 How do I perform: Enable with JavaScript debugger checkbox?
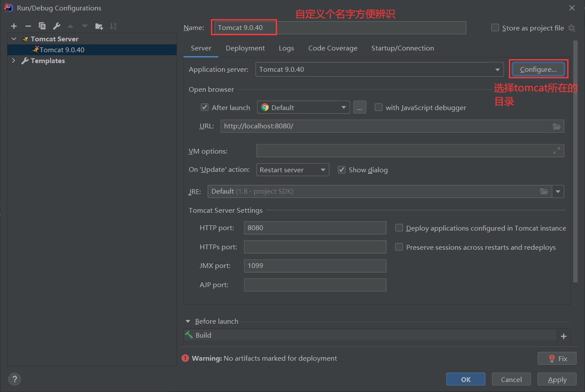pyautogui.click(x=378, y=107)
